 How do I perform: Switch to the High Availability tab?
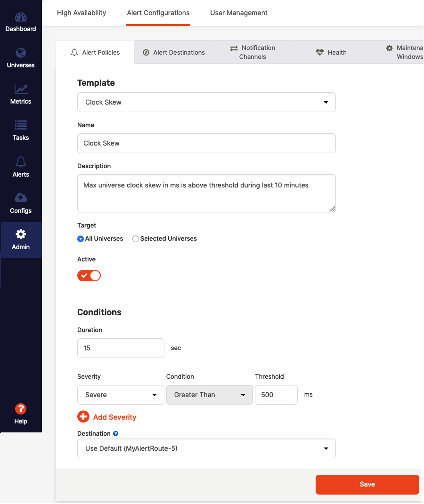[82, 13]
